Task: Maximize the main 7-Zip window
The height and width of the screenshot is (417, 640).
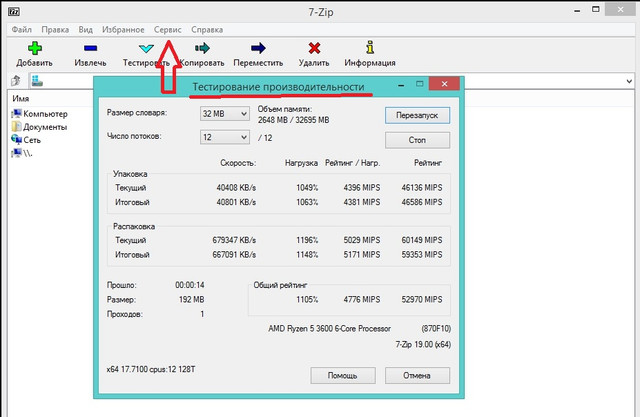Action: (596, 9)
